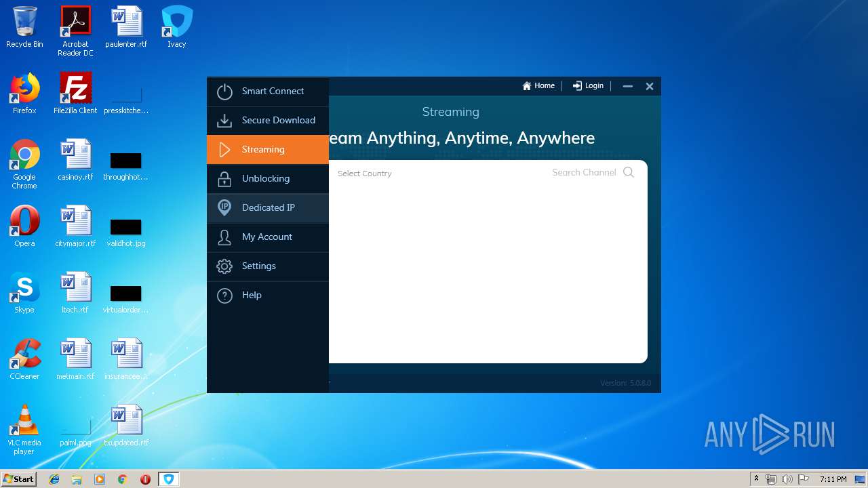Open Chrome from the taskbar
The image size is (868, 488).
click(x=122, y=479)
